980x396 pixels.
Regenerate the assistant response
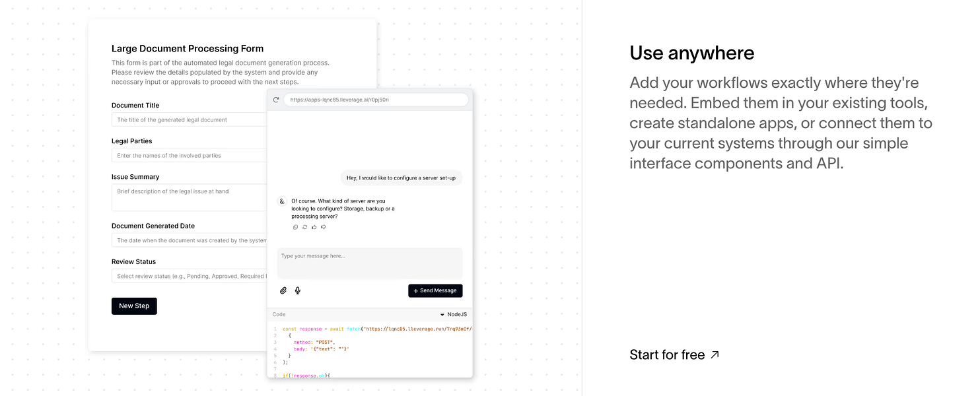pyautogui.click(x=305, y=227)
